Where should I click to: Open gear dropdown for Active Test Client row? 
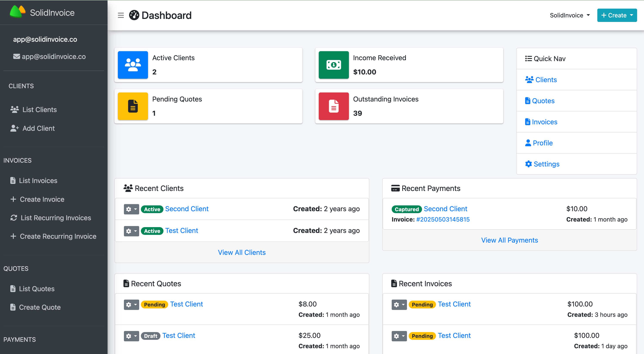[131, 231]
